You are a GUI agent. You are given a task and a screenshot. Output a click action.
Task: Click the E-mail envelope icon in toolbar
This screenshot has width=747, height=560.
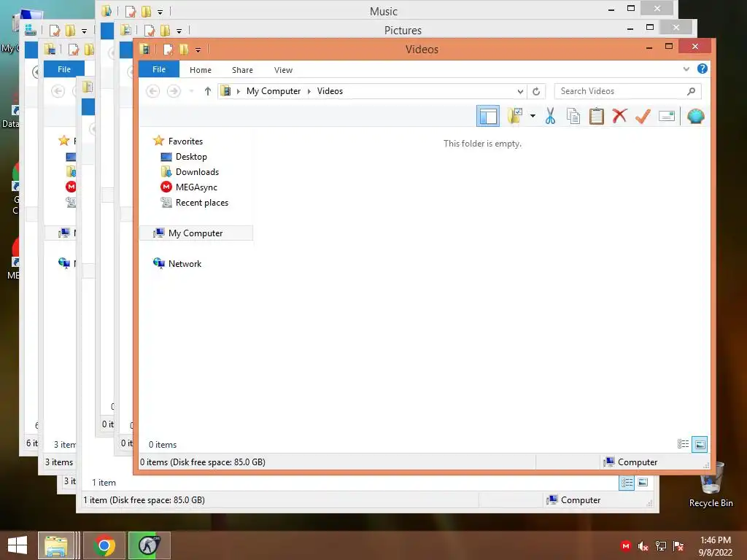[667, 116]
